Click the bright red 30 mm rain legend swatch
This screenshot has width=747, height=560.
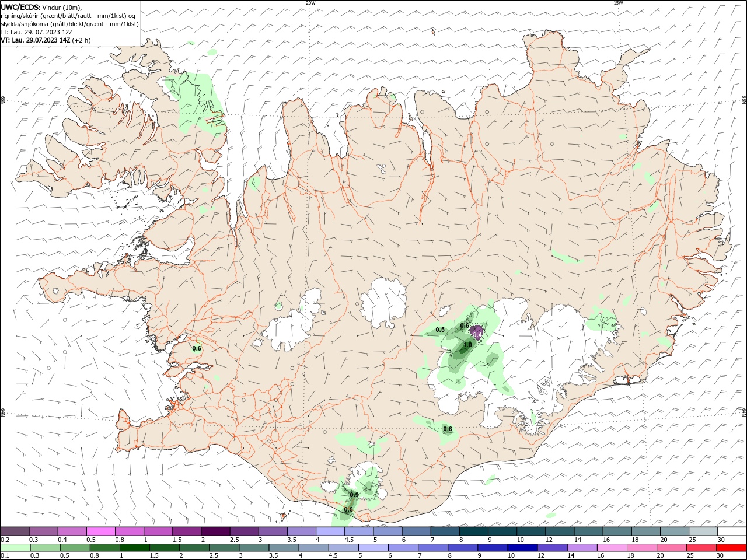pyautogui.click(x=732, y=548)
